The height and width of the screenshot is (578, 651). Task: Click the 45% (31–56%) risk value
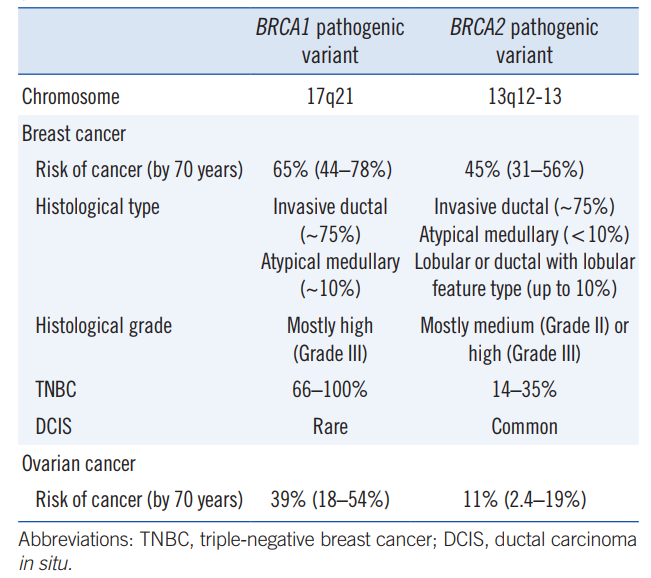click(x=524, y=169)
